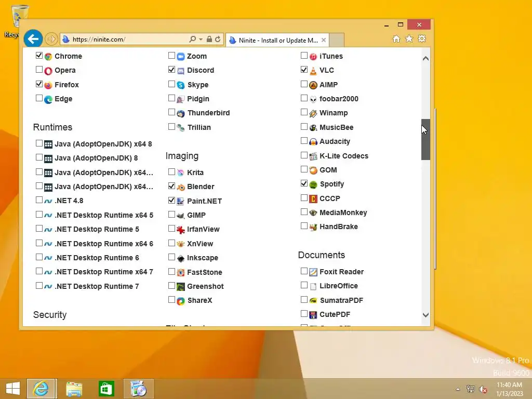The width and height of the screenshot is (532, 399).
Task: Click the AIMP icon
Action: (x=313, y=85)
